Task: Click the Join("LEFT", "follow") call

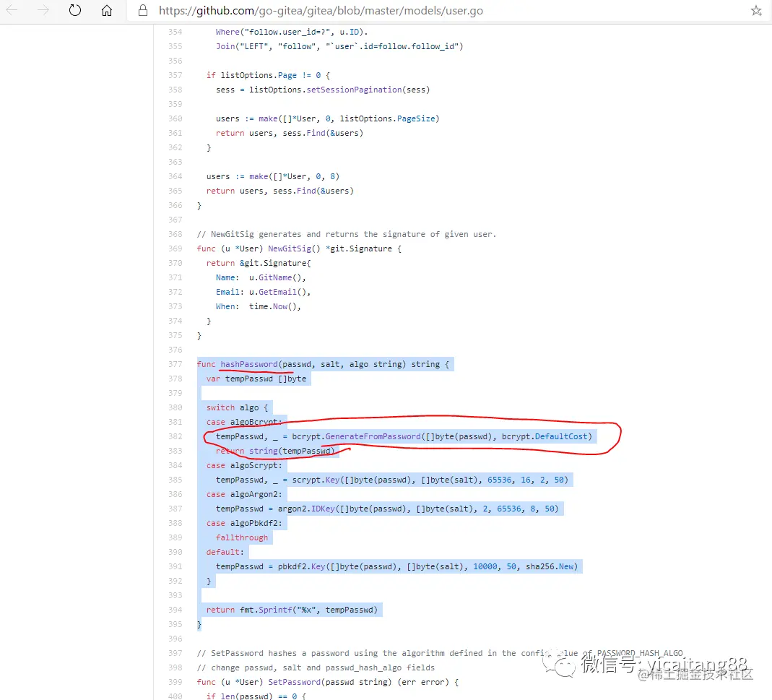Action: (x=339, y=46)
